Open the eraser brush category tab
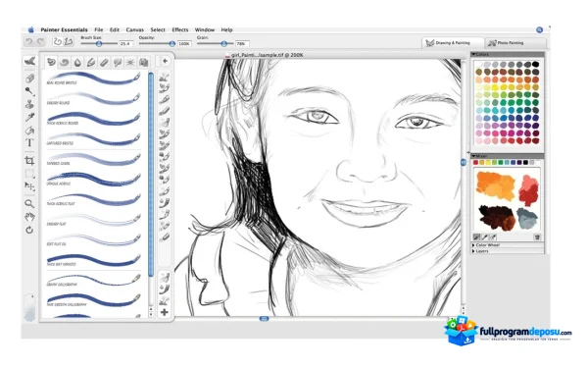 click(104, 63)
